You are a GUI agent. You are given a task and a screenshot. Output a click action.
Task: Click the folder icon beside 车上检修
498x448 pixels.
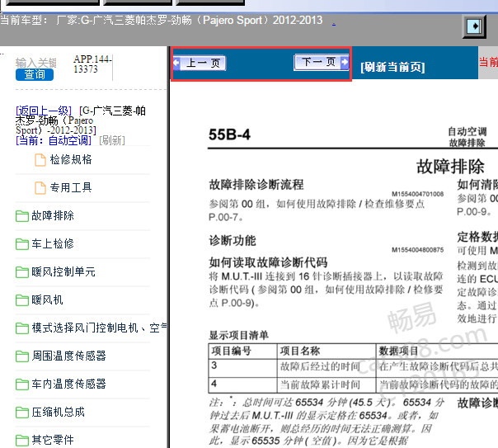pos(22,244)
